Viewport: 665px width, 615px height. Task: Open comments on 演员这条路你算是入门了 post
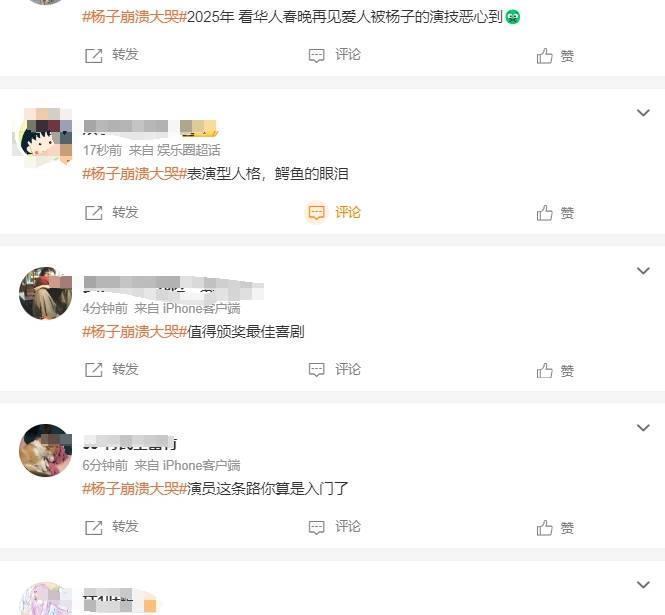pyautogui.click(x=316, y=528)
